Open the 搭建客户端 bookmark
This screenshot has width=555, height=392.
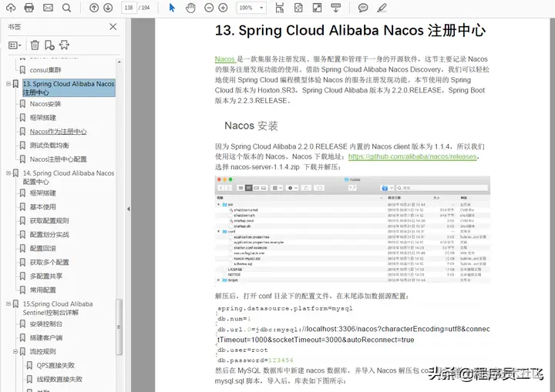[x=46, y=337]
